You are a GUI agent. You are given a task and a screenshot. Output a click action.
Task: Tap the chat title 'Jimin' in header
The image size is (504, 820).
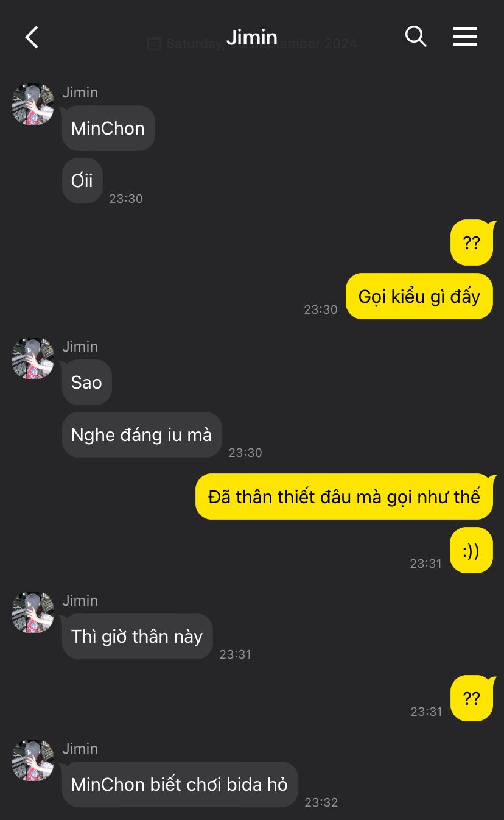pyautogui.click(x=252, y=37)
